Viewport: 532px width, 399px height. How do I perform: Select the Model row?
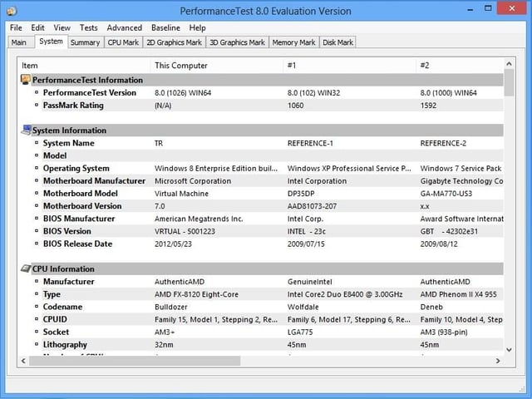pos(261,155)
